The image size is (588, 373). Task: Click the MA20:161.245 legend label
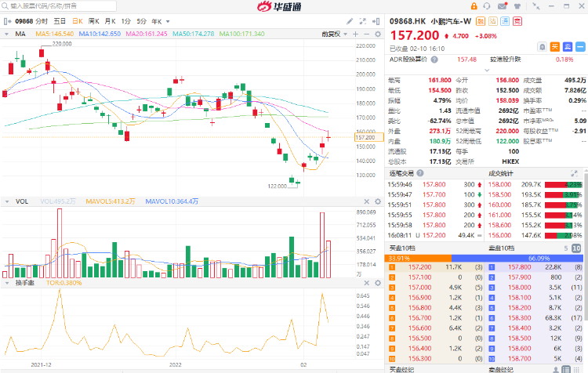coord(147,34)
